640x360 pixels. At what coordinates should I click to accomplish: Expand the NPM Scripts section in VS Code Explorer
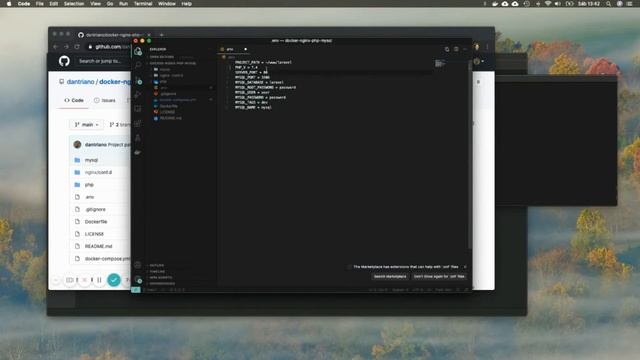(x=160, y=278)
